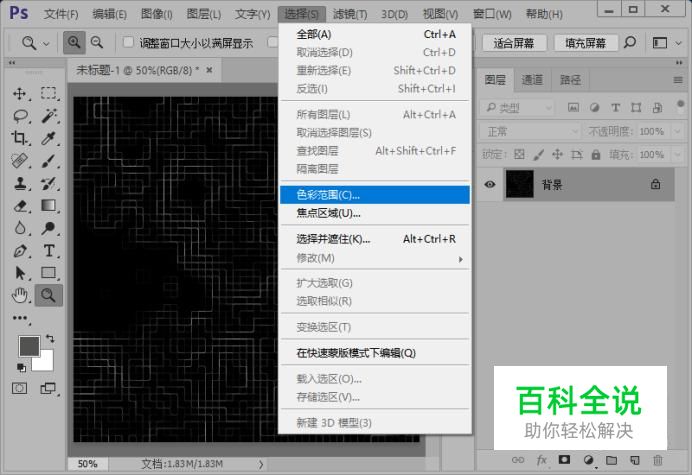Select the Crop tool
The image size is (692, 475).
[20, 138]
